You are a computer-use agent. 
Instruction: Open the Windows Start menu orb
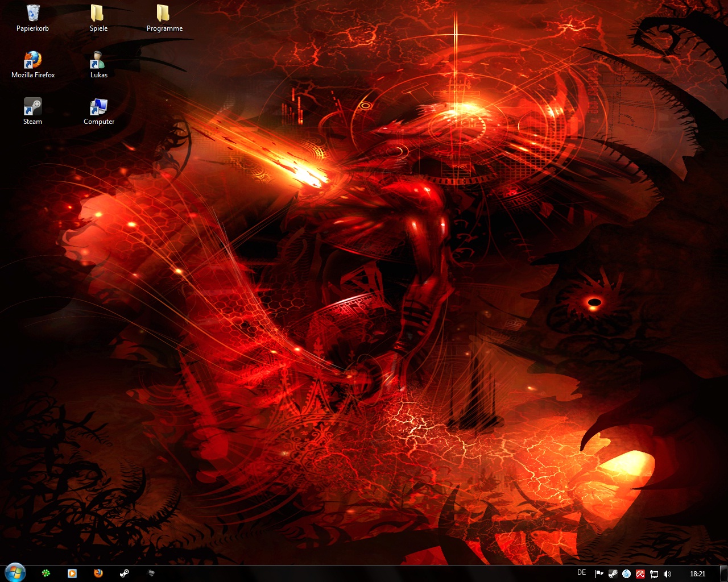[x=15, y=573]
